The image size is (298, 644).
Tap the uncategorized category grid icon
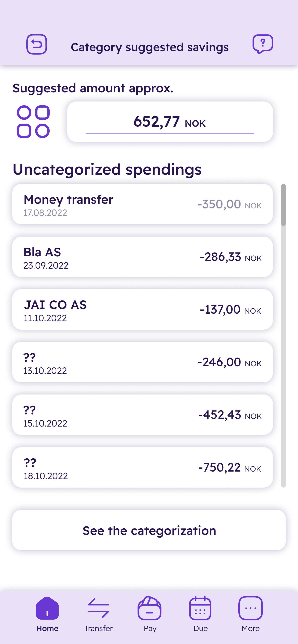[x=33, y=122]
